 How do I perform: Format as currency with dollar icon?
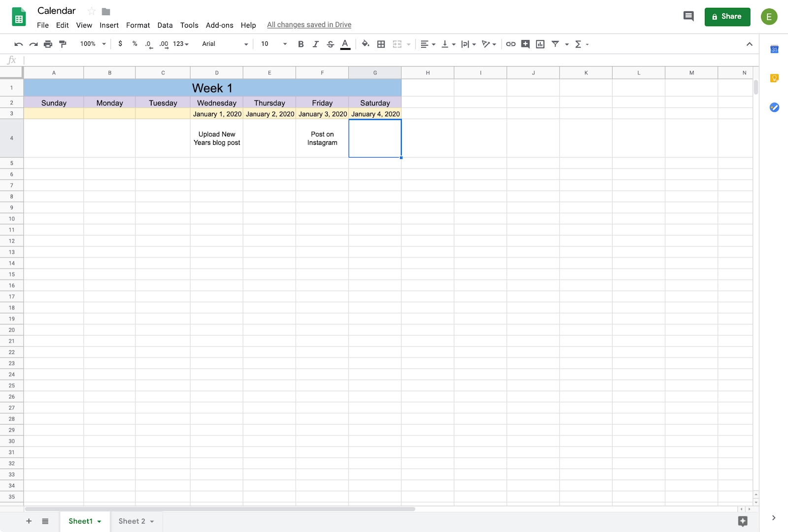pyautogui.click(x=120, y=44)
